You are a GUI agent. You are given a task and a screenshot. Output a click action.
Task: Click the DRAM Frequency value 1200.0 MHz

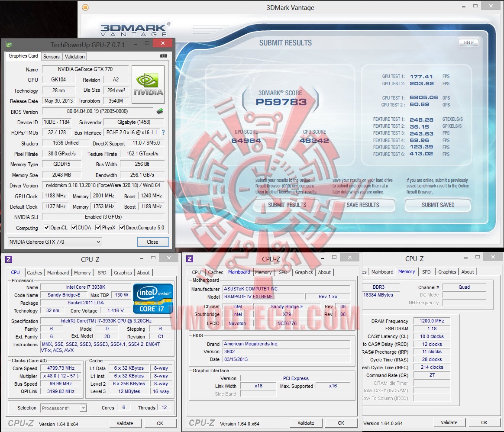click(x=432, y=321)
